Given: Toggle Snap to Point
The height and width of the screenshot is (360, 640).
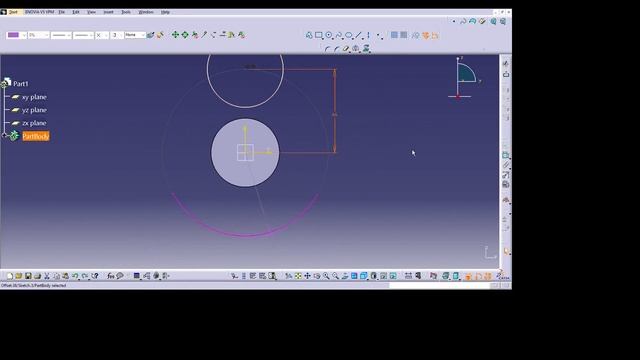Looking at the screenshot, I should point(404,36).
